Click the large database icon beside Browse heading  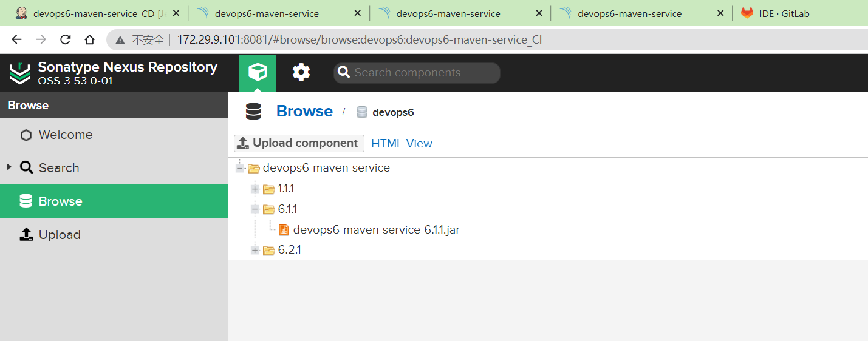tap(253, 112)
